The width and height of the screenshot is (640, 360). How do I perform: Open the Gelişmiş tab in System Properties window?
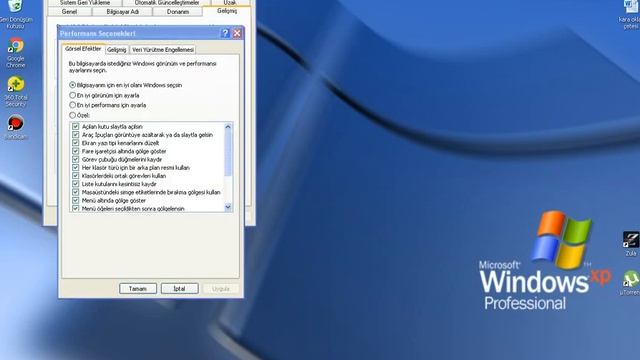(x=227, y=11)
